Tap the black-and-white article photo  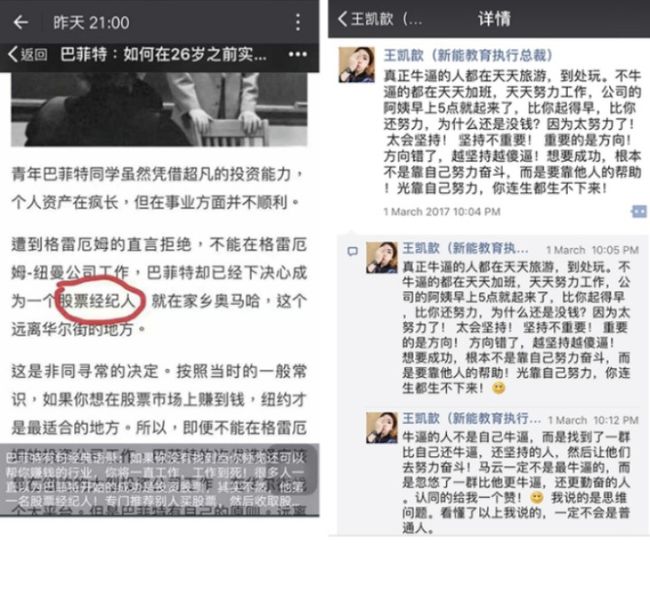tap(159, 109)
